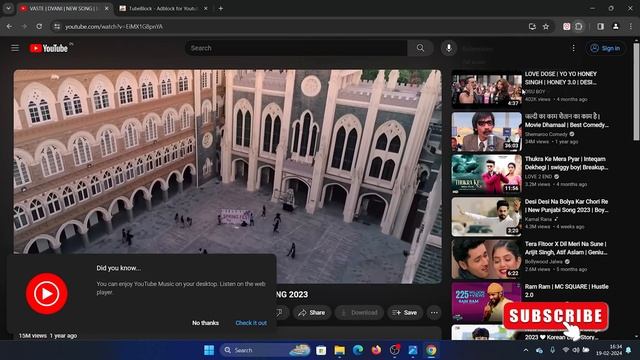Image resolution: width=640 pixels, height=360 pixels.
Task: Click the address bar URL
Action: pos(114,27)
